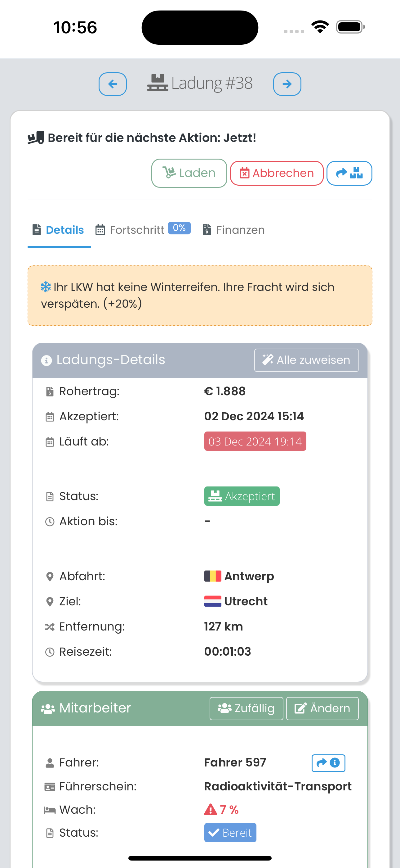Screen dimensions: 400x868
Task: Open the Finanzen tab
Action: pos(234,230)
